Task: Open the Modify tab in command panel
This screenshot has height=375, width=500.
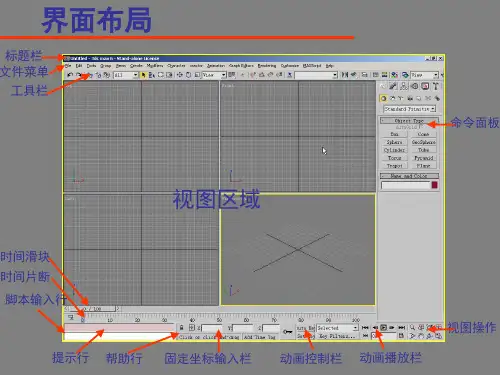Action: pyautogui.click(x=393, y=86)
